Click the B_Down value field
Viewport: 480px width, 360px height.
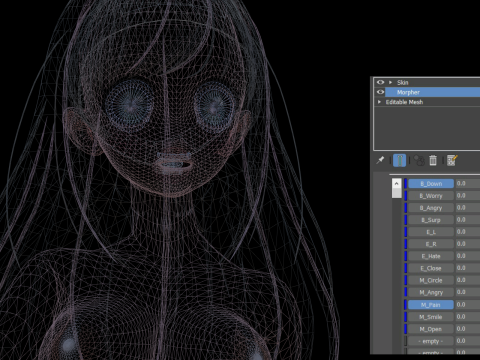[468, 184]
